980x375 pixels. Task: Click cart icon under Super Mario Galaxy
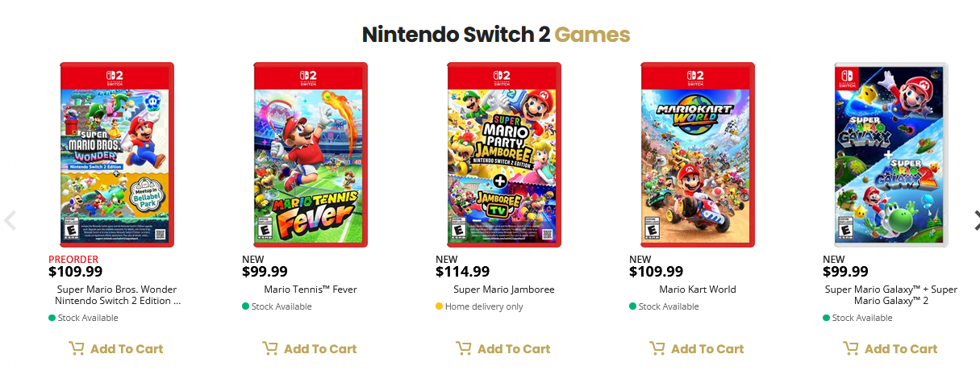(851, 348)
